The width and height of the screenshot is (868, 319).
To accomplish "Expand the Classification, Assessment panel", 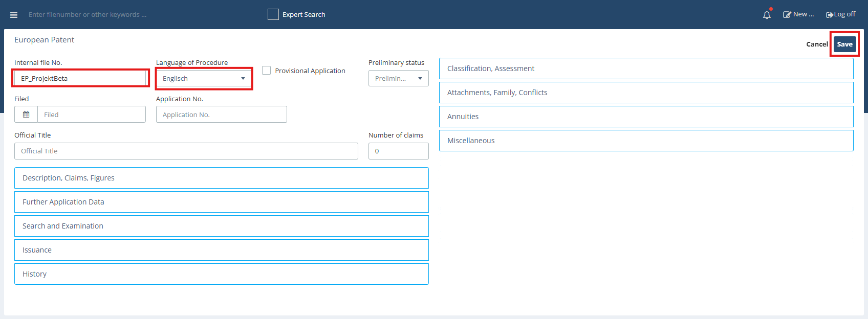I will tap(646, 69).
